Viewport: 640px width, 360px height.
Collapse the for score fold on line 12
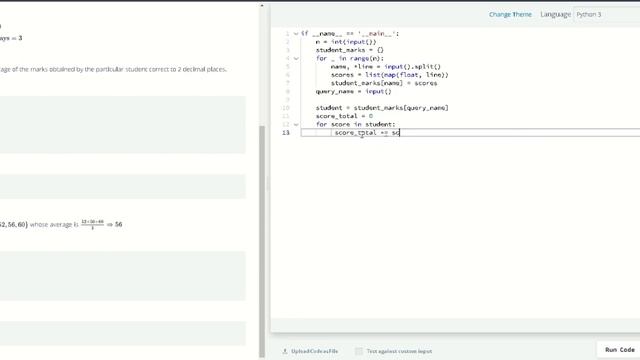[x=296, y=124]
